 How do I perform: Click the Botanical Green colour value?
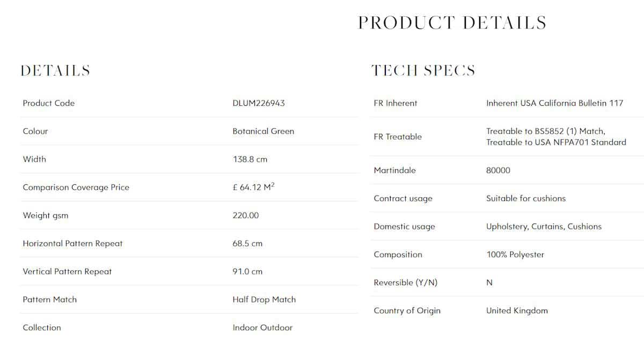point(264,131)
